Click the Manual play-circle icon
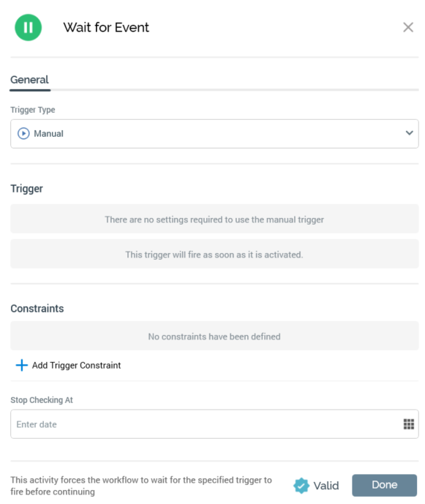Viewport: 425px width, 504px height. (23, 133)
